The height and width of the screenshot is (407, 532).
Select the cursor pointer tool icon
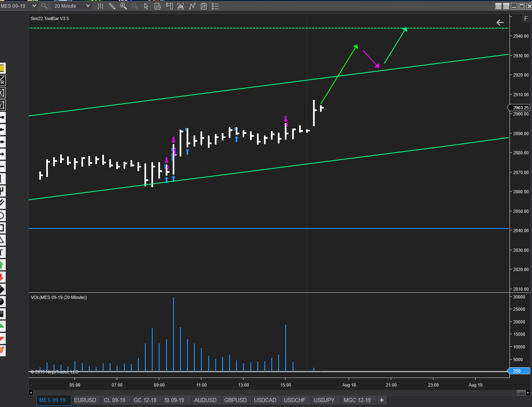coord(146,6)
